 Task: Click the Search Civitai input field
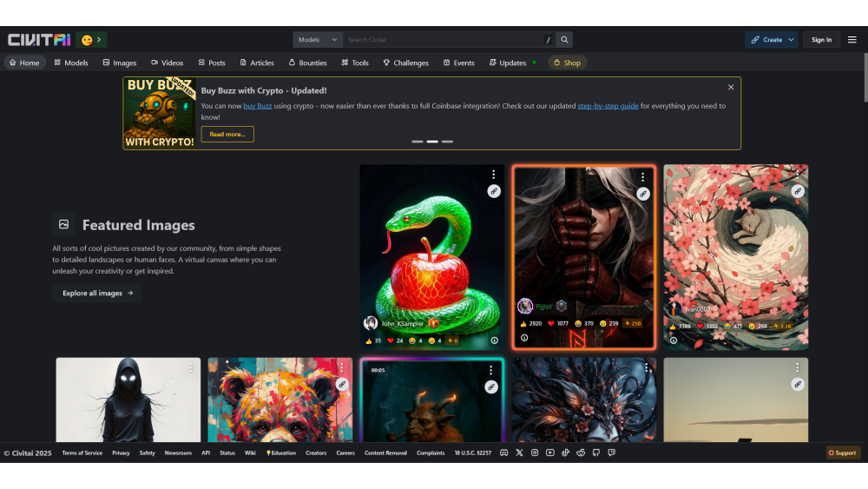point(443,40)
